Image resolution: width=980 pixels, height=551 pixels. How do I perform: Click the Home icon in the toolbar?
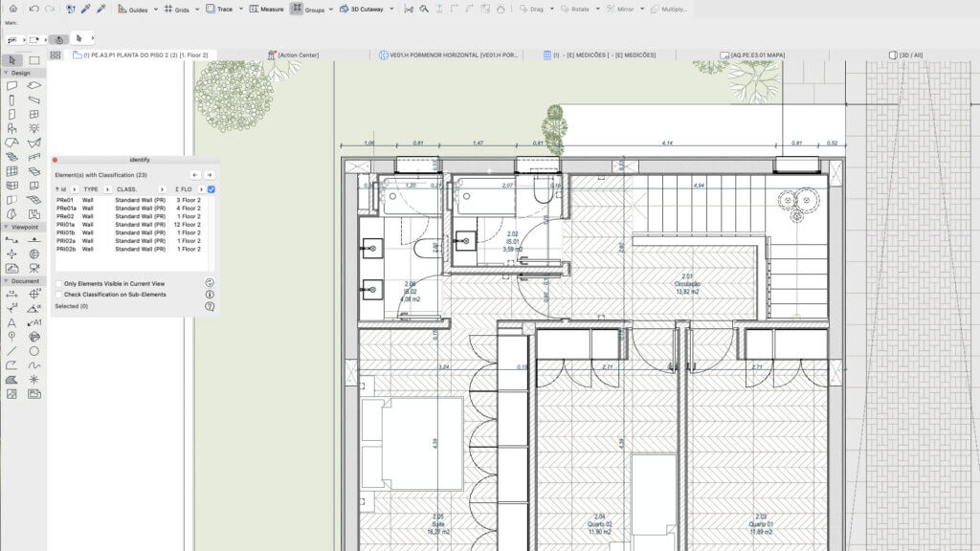pos(12,9)
